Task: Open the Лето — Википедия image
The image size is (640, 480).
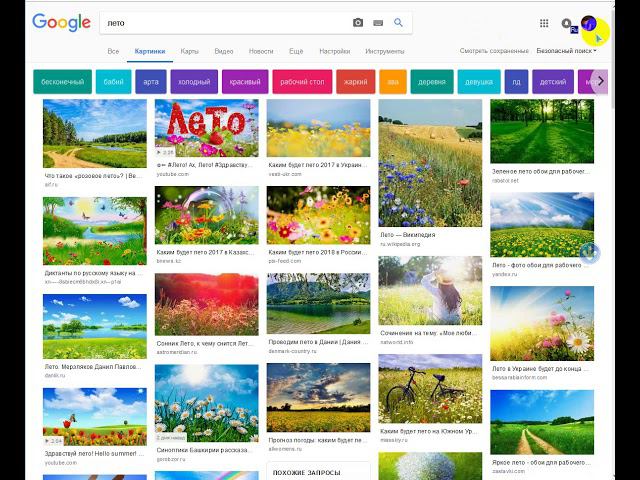Action: (430, 163)
